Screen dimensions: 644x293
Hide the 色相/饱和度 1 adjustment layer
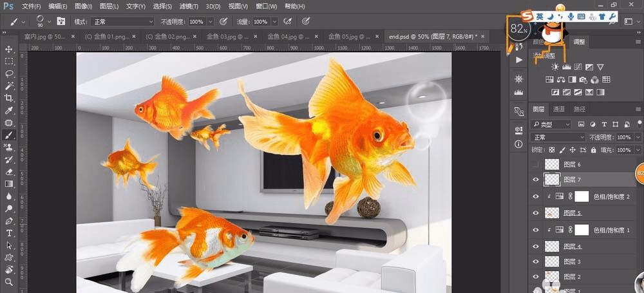pyautogui.click(x=536, y=230)
